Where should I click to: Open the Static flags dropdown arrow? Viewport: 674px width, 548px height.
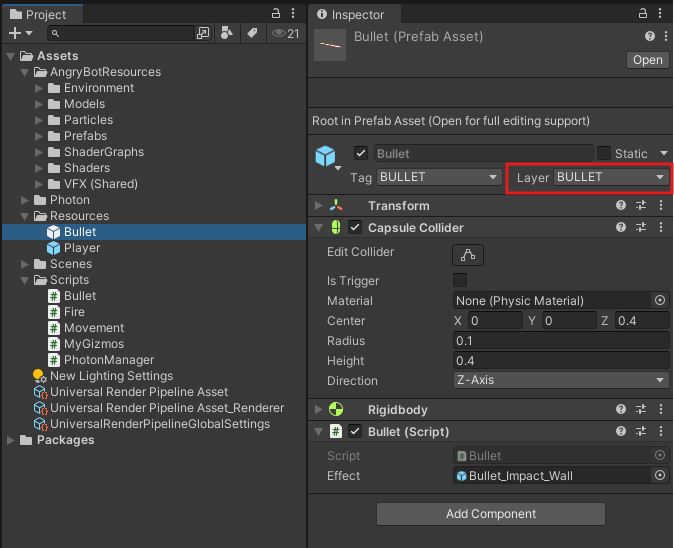(664, 153)
